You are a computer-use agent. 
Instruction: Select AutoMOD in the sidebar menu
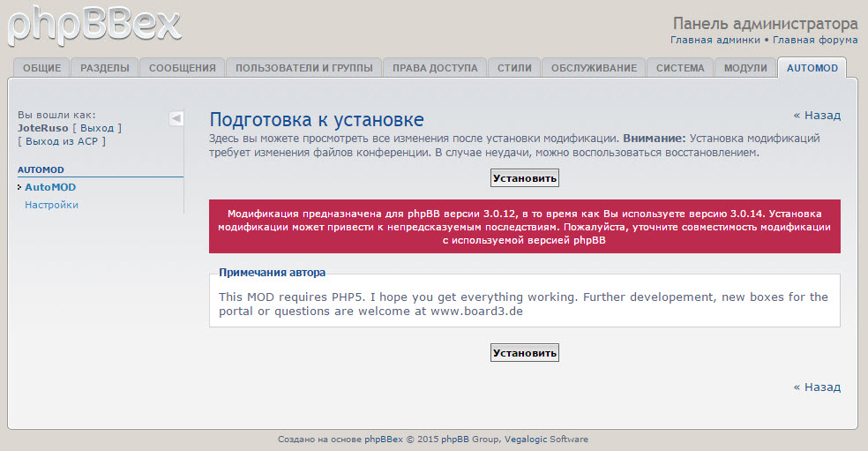50,187
